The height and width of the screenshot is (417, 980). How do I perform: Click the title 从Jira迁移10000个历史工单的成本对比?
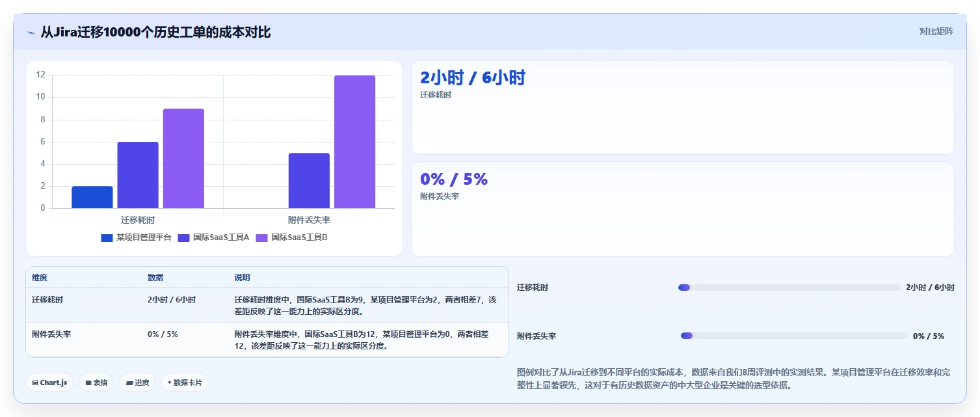155,32
